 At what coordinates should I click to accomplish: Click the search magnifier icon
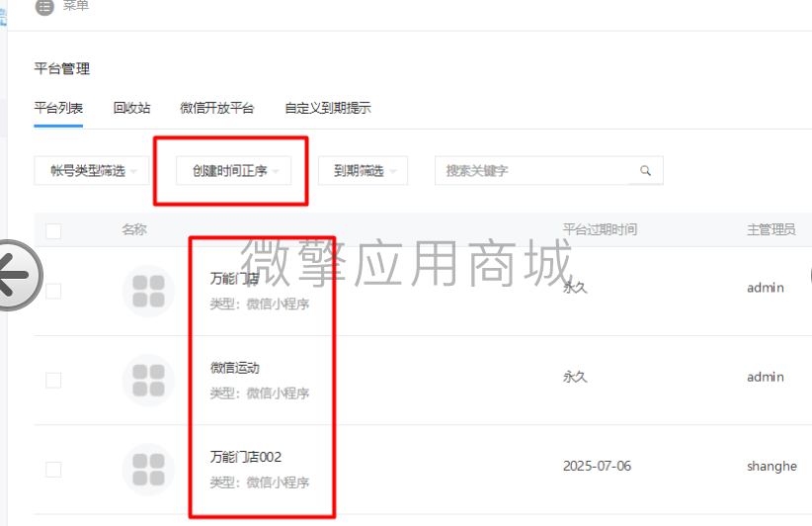point(645,170)
